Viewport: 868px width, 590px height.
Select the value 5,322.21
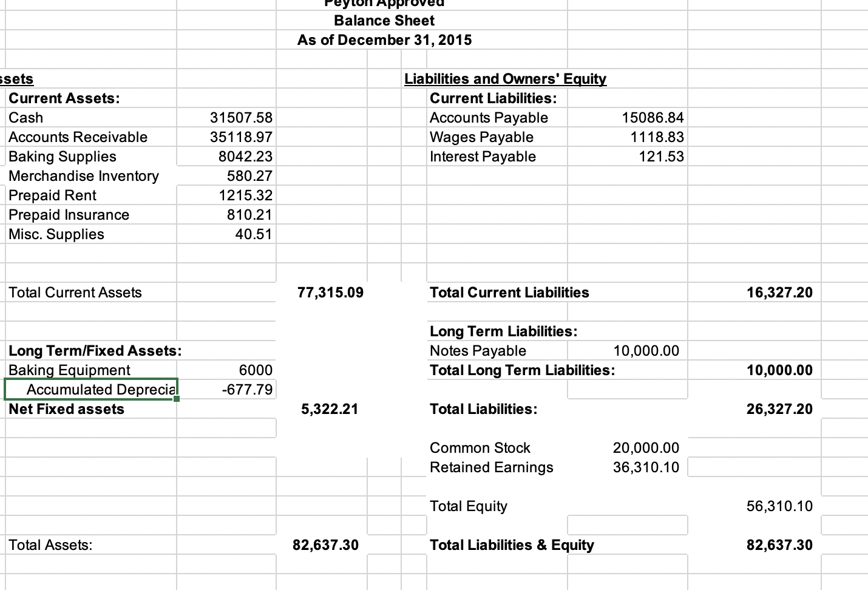(330, 409)
